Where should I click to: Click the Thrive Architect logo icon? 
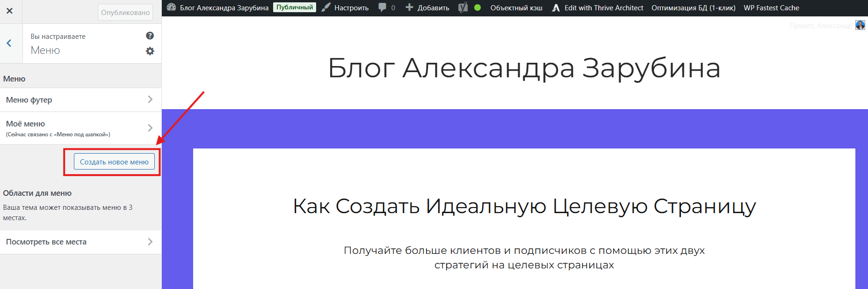pyautogui.click(x=556, y=8)
